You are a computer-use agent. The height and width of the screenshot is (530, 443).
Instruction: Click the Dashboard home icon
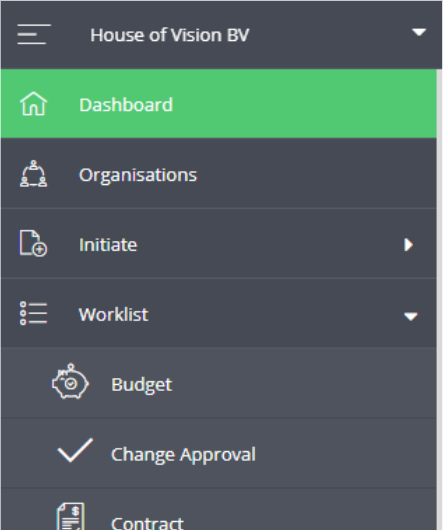(33, 104)
